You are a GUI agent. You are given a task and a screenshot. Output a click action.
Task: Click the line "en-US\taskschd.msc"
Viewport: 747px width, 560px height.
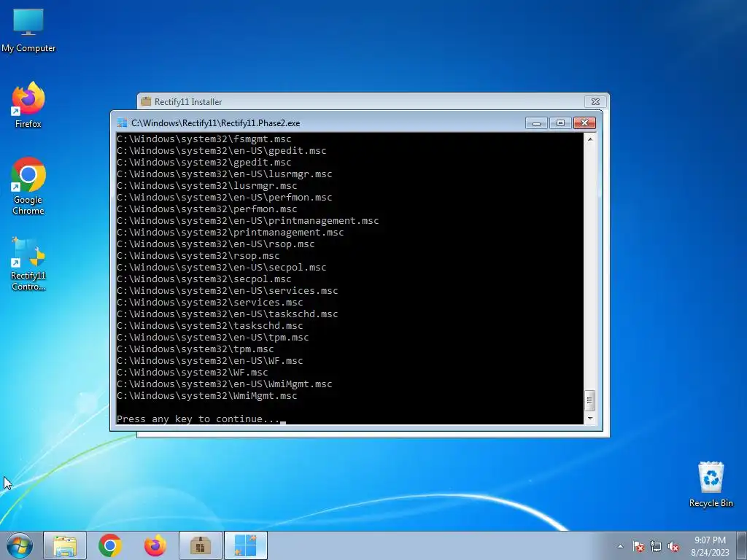[x=228, y=314]
